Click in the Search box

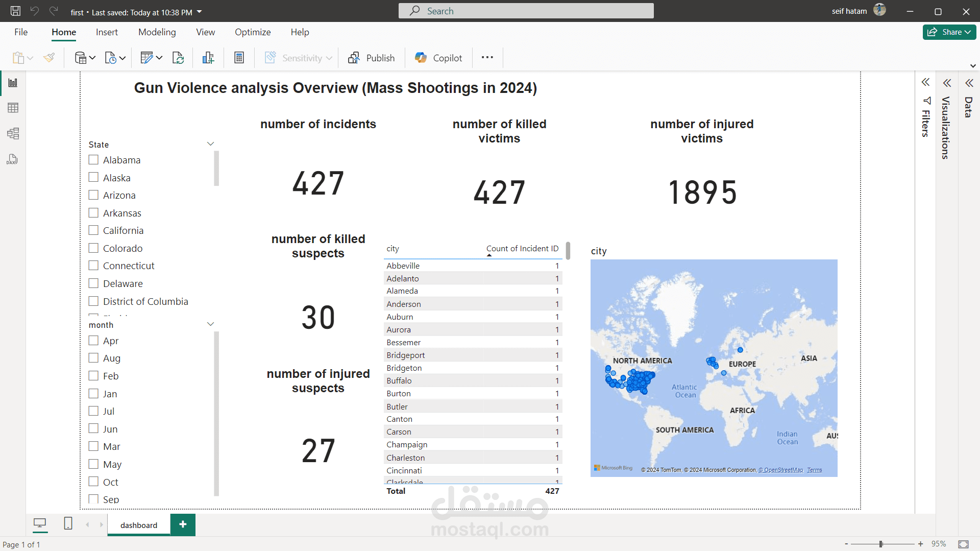coord(526,11)
